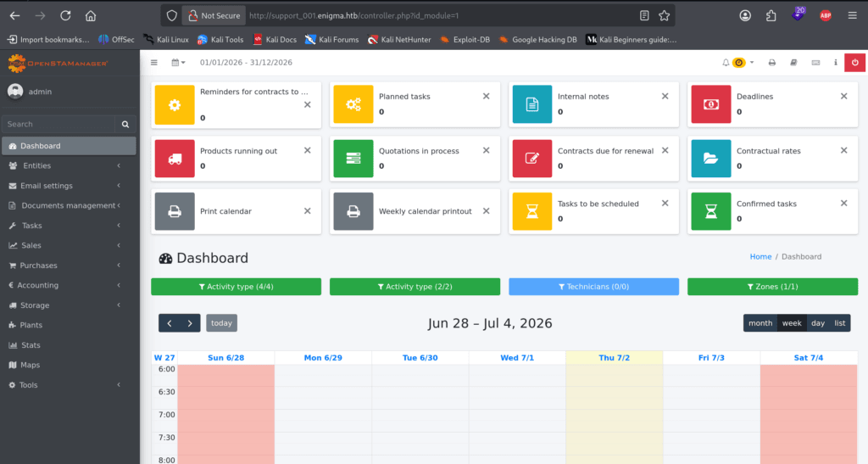The image size is (868, 464).
Task: Click the Products running out truck icon
Action: 175,159
